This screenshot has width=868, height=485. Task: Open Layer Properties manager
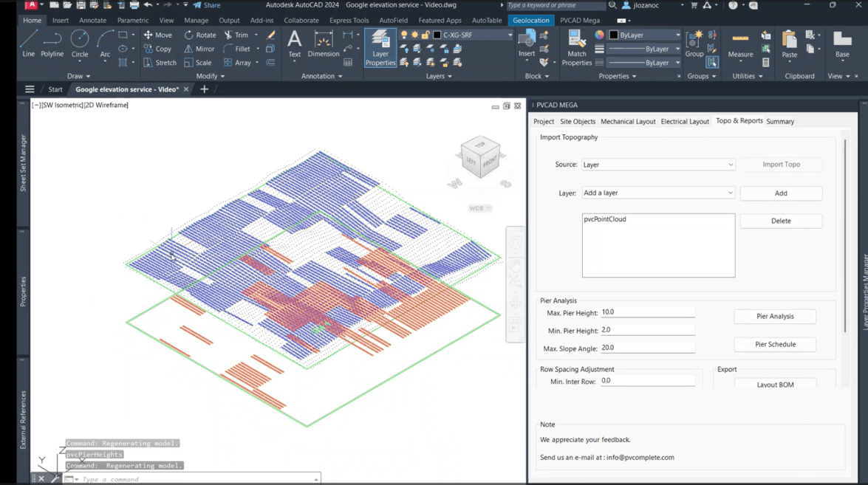[380, 50]
